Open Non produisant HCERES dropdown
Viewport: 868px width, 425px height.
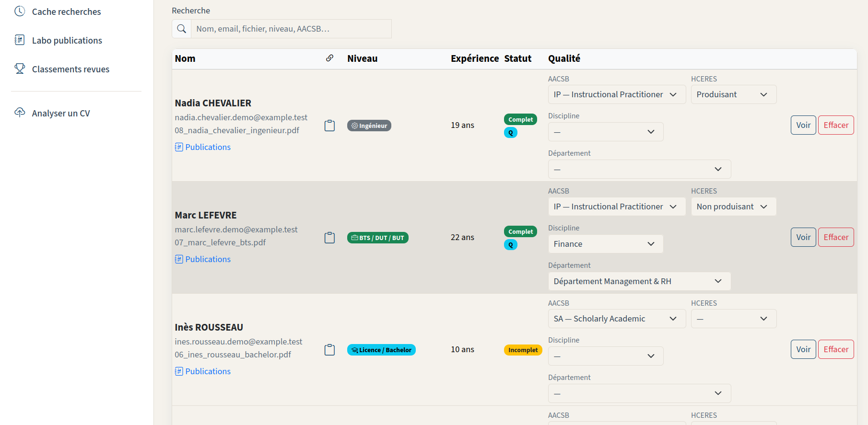[x=733, y=207]
